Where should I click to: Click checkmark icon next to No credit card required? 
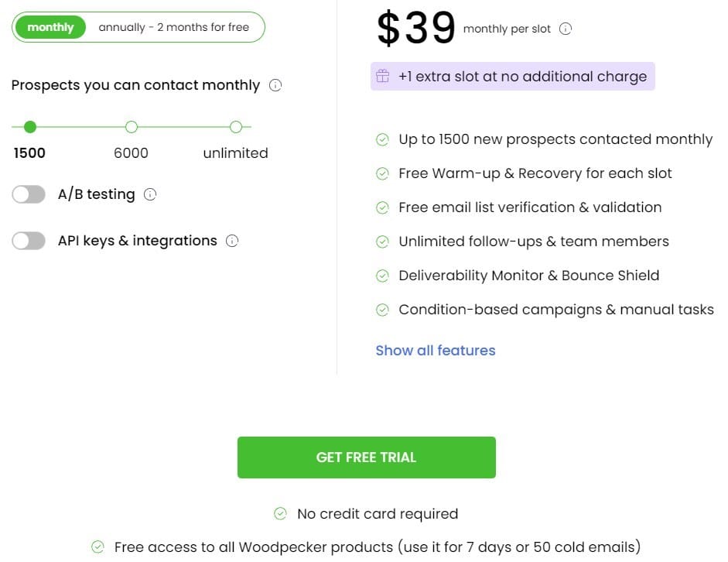[x=280, y=513]
